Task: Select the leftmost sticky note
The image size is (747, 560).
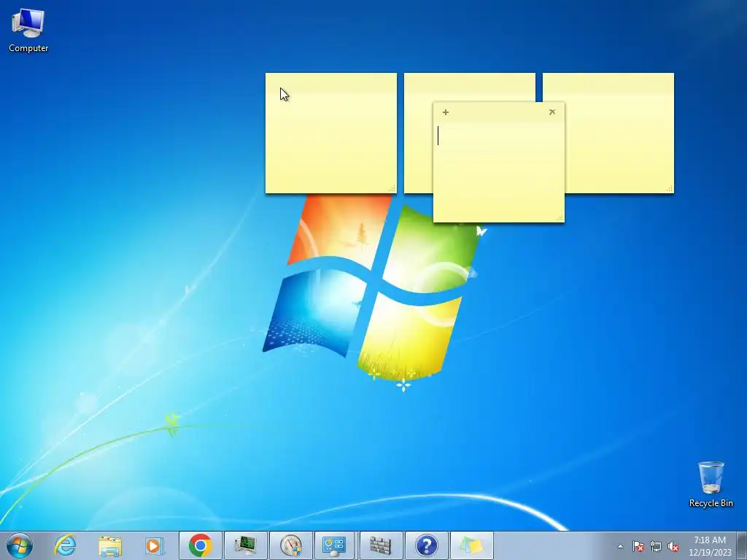Action: [330, 133]
